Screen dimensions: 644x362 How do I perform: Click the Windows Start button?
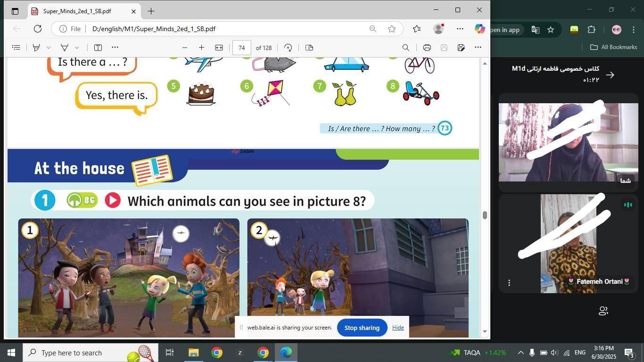pyautogui.click(x=11, y=353)
